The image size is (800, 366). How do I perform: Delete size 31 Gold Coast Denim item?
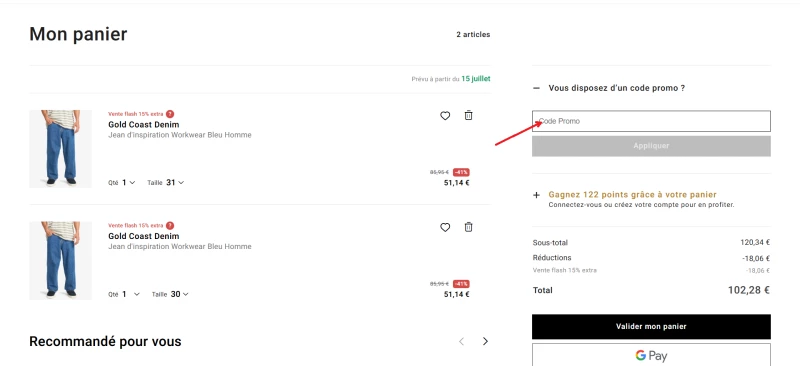coord(468,115)
